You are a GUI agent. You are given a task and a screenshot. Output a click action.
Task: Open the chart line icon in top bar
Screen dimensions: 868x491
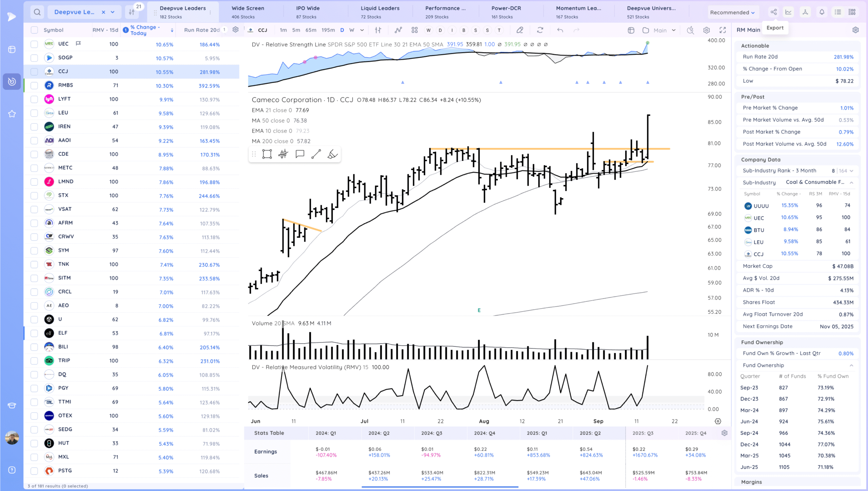pyautogui.click(x=789, y=12)
